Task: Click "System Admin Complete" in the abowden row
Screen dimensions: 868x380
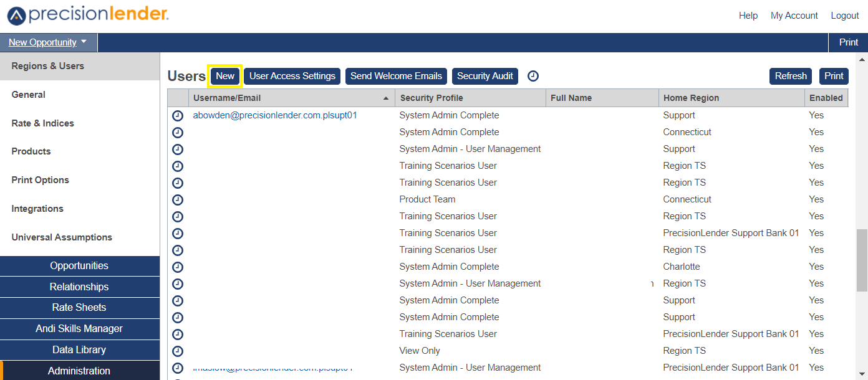Action: [x=449, y=115]
